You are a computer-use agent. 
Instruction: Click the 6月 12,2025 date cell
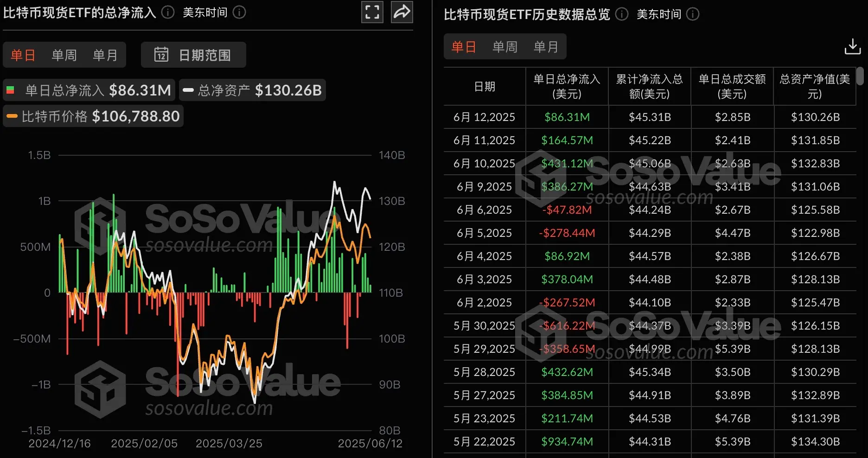(x=485, y=117)
